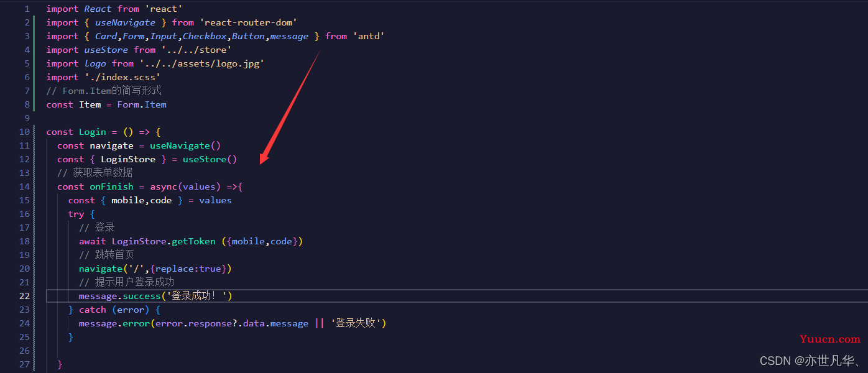Viewport: 868px width, 373px height.
Task: Click 'Form.Item' assignment value on line 8
Action: click(x=141, y=104)
